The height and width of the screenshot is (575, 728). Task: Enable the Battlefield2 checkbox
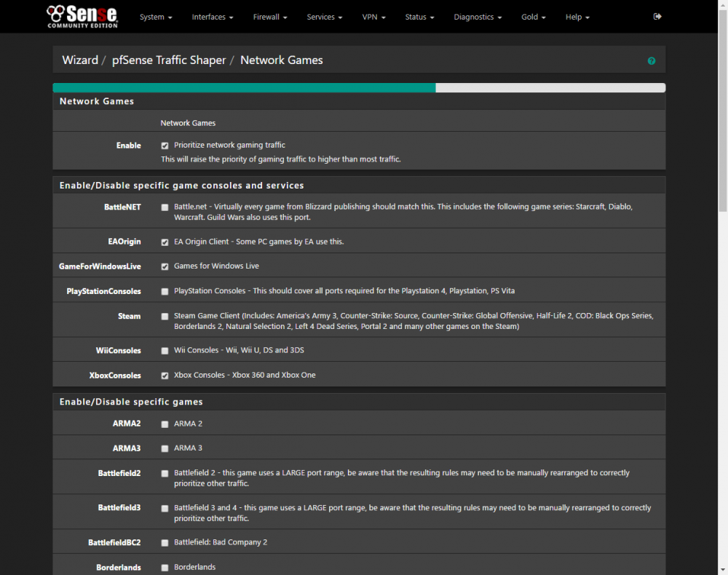pos(165,473)
